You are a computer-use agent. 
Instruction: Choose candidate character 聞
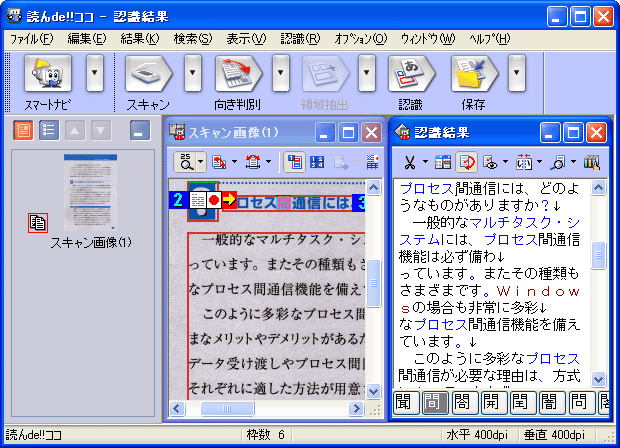tap(406, 403)
